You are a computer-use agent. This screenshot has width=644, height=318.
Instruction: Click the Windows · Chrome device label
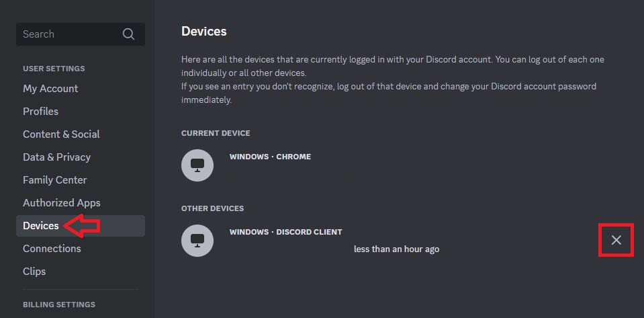point(270,157)
